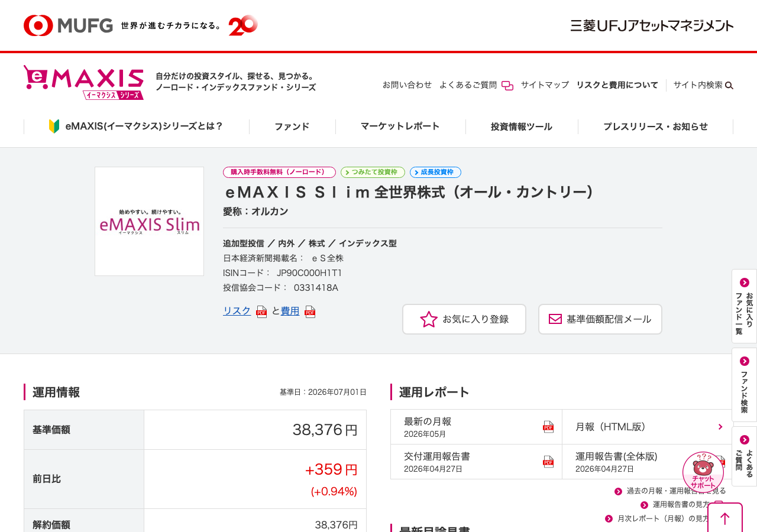The image size is (757, 532).
Task: Open the risk PDF icon
Action: tap(261, 312)
